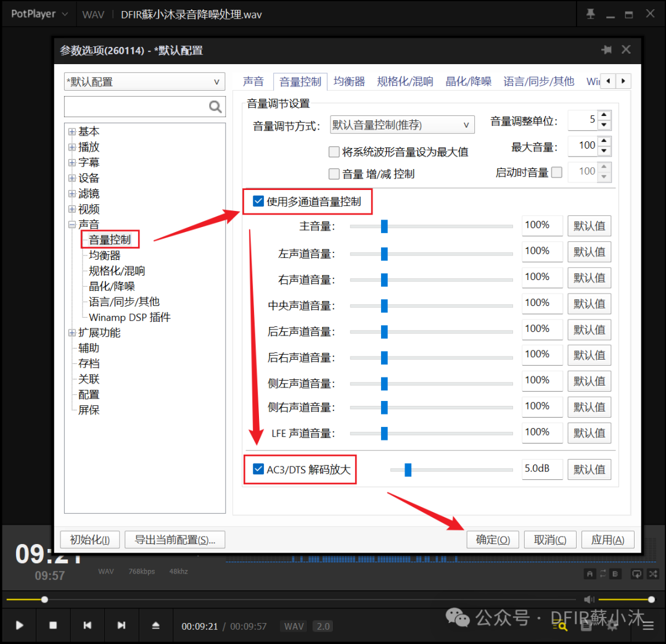Mute audio via the speaker icon

tap(589, 599)
